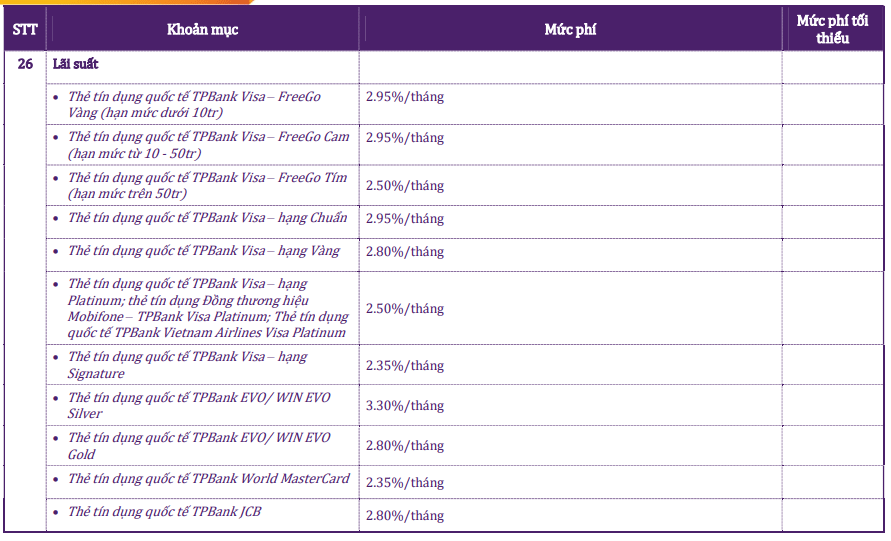Screen dimensions: 891x541
Task: Click the Khoản mục column header
Action: (x=202, y=30)
